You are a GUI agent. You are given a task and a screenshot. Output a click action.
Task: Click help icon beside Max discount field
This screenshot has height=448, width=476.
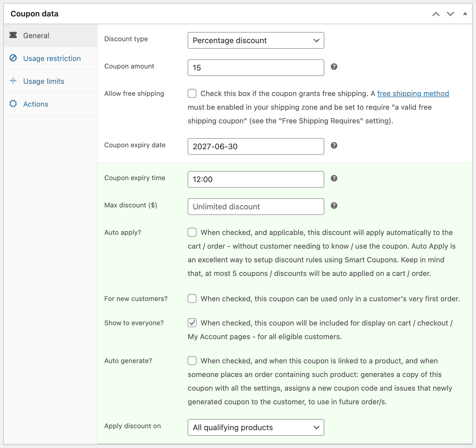(334, 205)
